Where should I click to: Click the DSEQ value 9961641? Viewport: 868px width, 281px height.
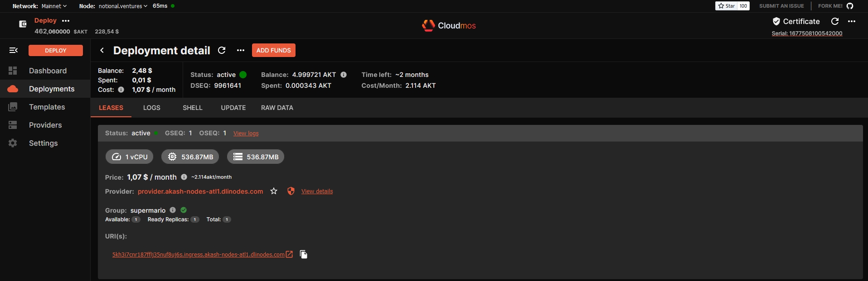point(228,86)
